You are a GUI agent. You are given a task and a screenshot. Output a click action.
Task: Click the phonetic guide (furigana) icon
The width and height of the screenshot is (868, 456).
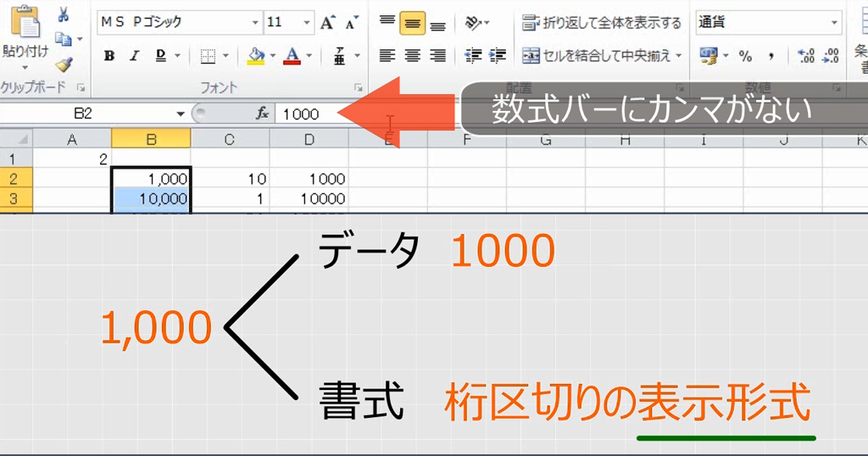(339, 56)
